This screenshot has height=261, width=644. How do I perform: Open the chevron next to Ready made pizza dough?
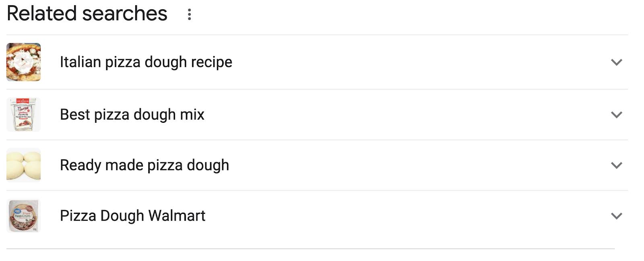coord(616,165)
